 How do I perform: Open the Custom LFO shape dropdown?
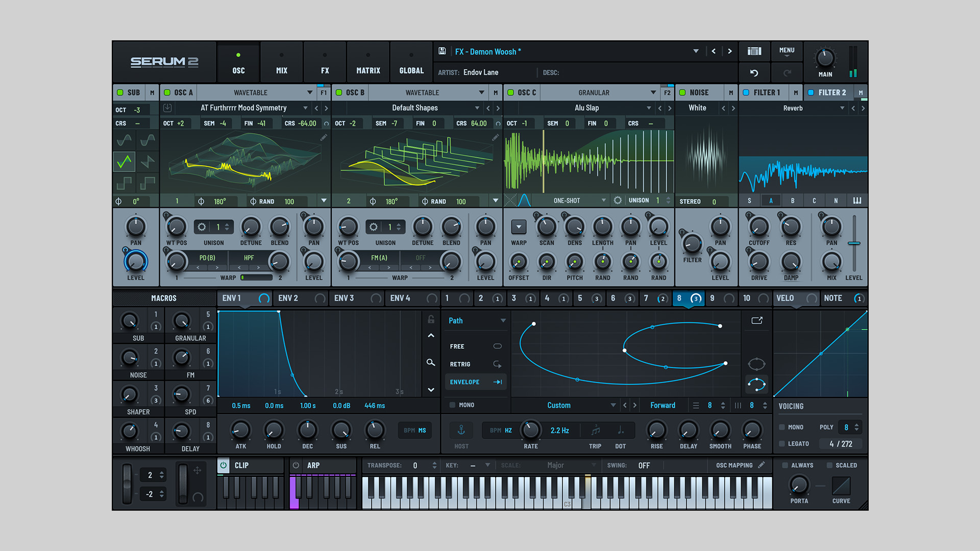(x=565, y=405)
